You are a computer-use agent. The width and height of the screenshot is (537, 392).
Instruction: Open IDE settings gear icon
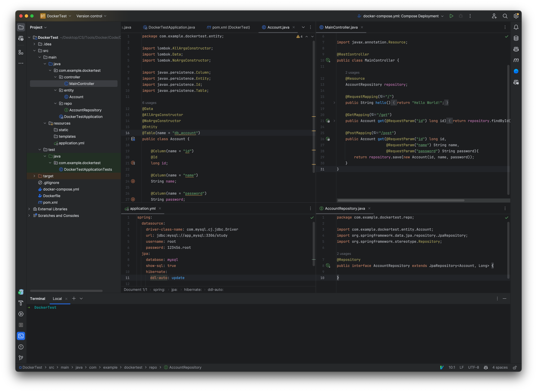point(516,16)
